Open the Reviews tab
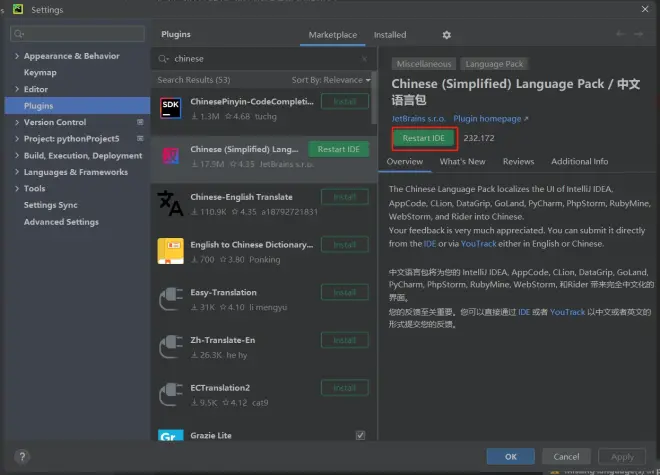The height and width of the screenshot is (475, 660). [x=518, y=162]
